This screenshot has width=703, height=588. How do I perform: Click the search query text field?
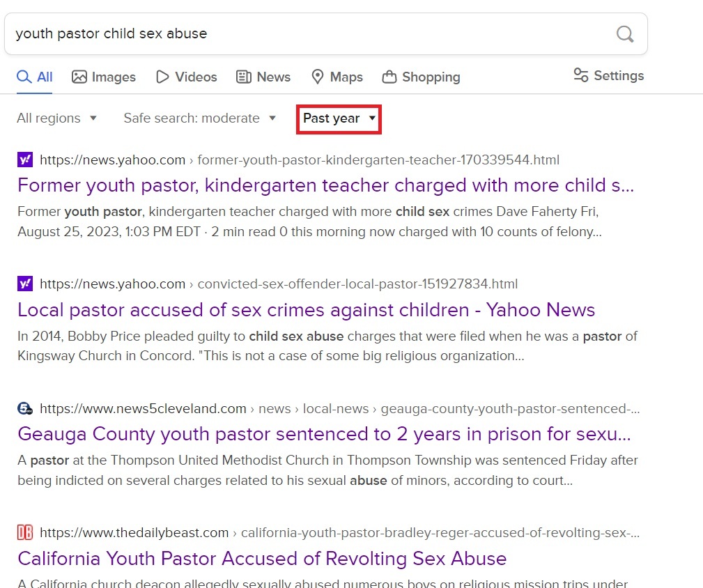click(307, 33)
